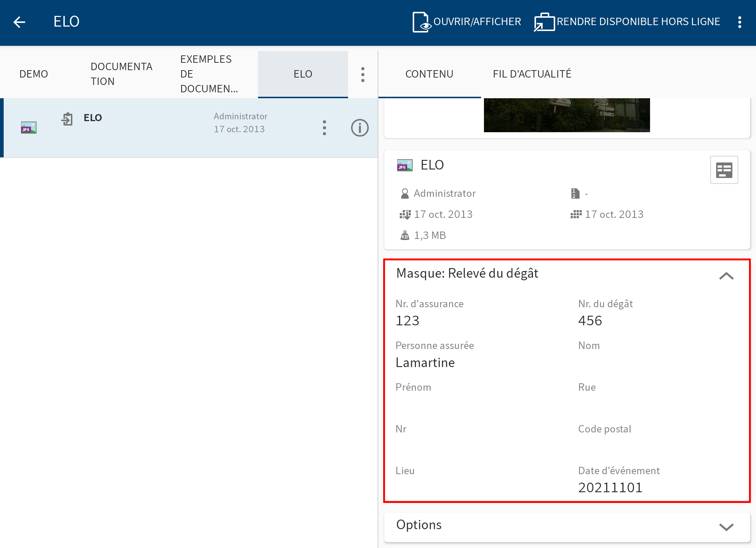This screenshot has height=548, width=756.
Task: Click the filing date icon
Action: (x=405, y=215)
